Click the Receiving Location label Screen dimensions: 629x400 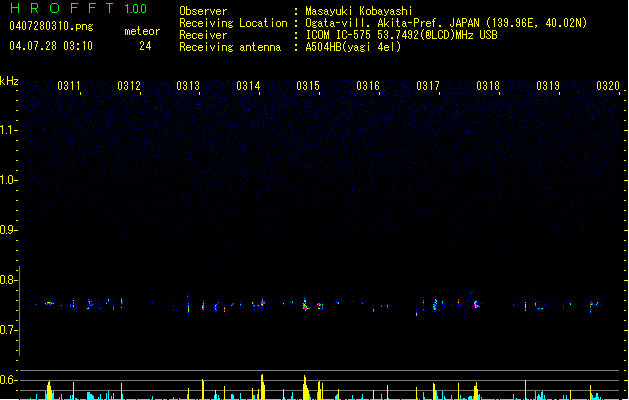coord(233,23)
